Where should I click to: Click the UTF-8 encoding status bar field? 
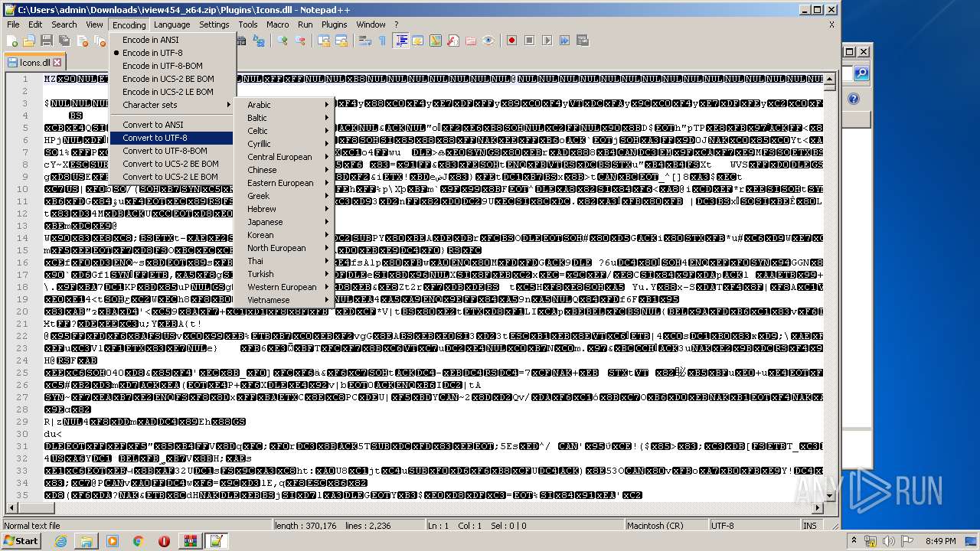click(x=754, y=526)
